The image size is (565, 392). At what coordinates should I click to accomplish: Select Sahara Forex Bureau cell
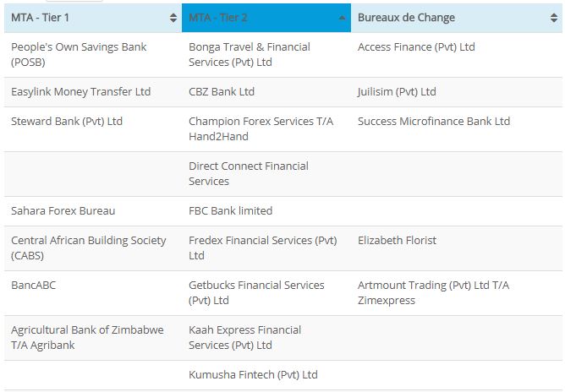point(93,211)
